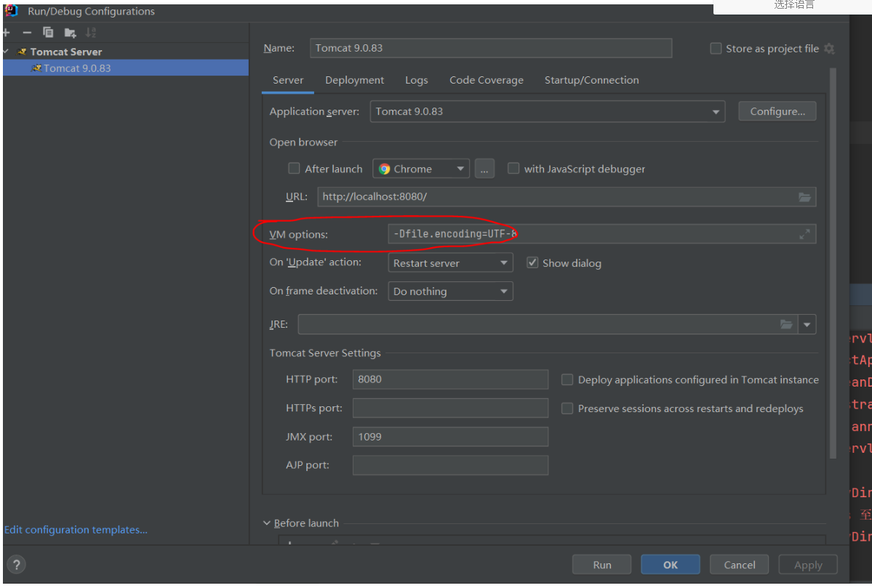
Task: Click the JMX port field 1099
Action: point(450,437)
